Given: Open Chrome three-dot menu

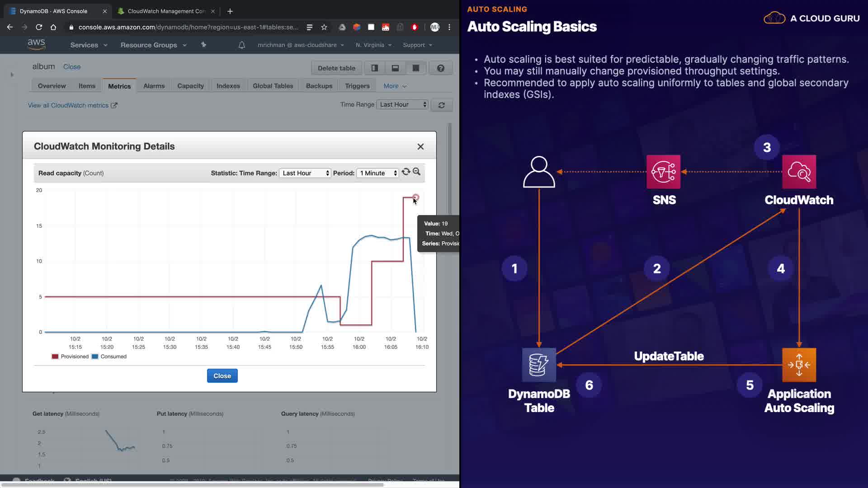Looking at the screenshot, I should (x=449, y=27).
